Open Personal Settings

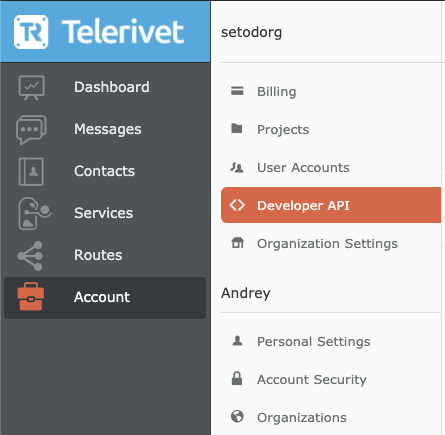coord(314,342)
